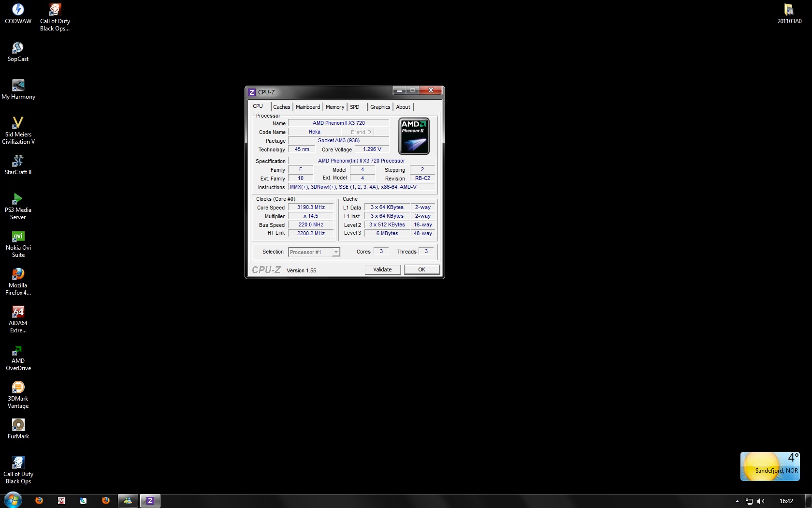
Task: Click the Multiplier value x 14.5
Action: click(x=311, y=216)
